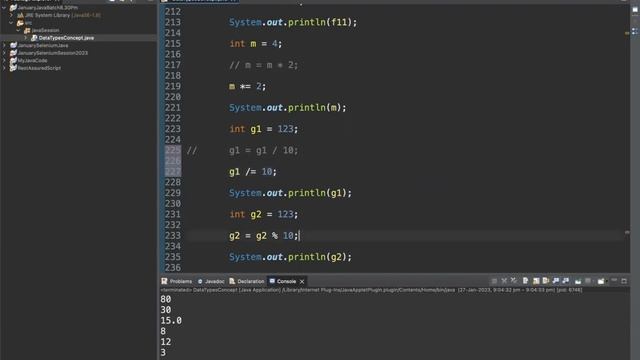Click the JRE System Library icon
The width and height of the screenshot is (640, 360).
(20, 15)
